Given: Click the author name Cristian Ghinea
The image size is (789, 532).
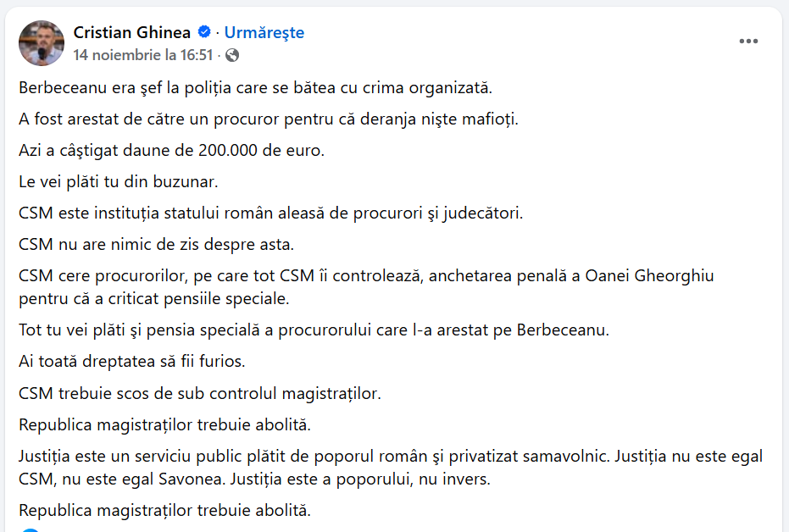Looking at the screenshot, I should (x=132, y=33).
